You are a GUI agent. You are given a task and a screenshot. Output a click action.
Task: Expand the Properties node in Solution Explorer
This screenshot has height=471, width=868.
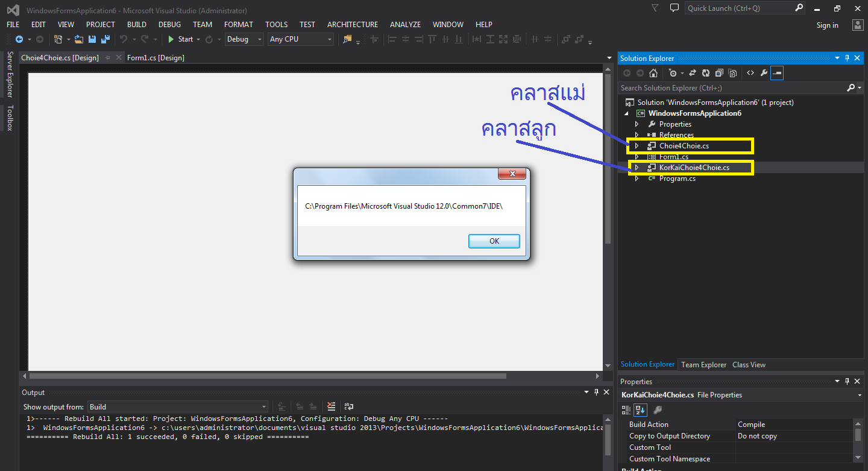pos(637,124)
